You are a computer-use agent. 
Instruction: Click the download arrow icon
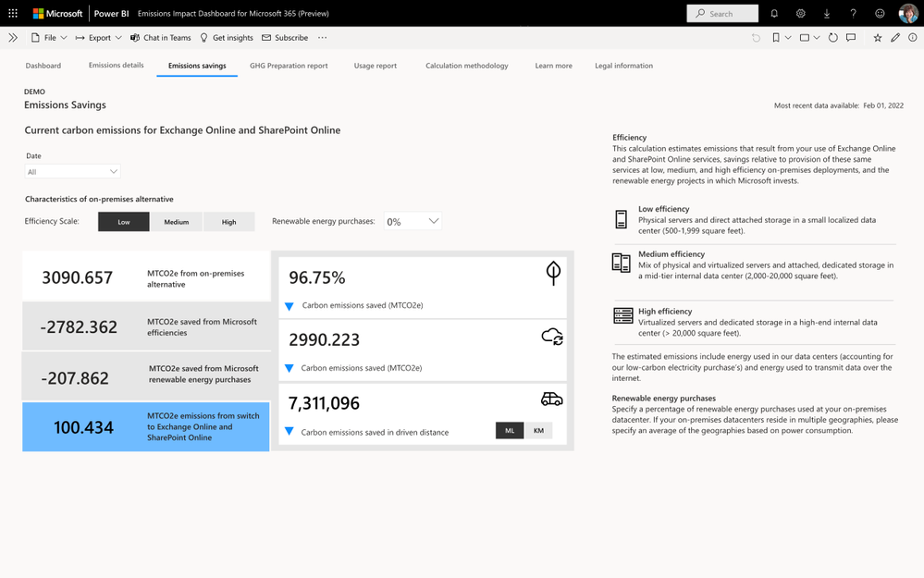click(x=827, y=13)
